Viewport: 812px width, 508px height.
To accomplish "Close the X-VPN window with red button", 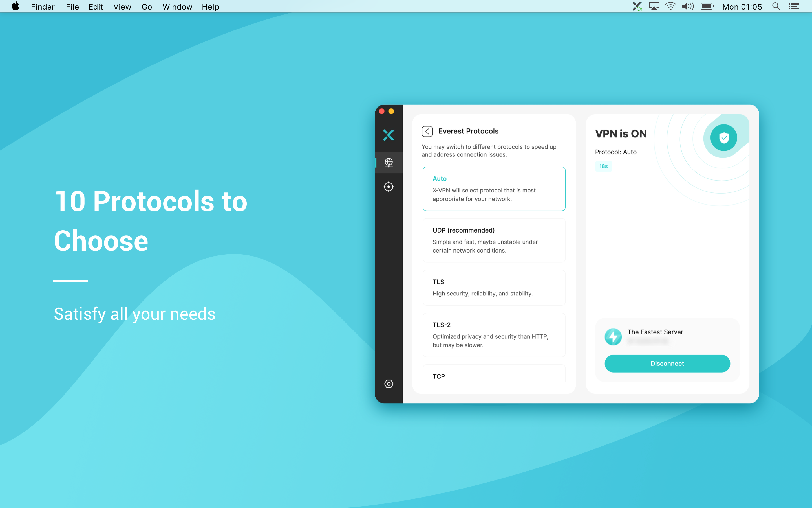I will click(381, 111).
